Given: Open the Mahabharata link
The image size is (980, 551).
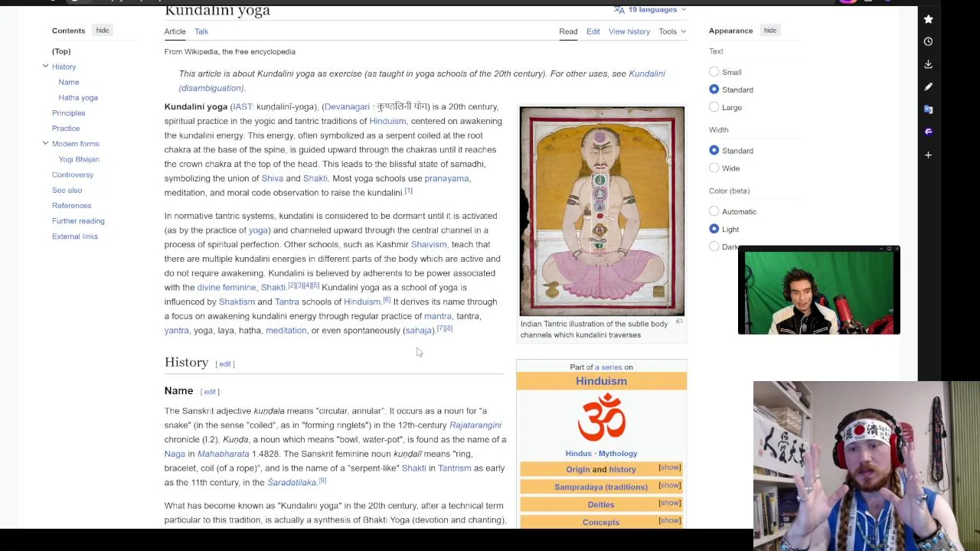Looking at the screenshot, I should click(224, 454).
